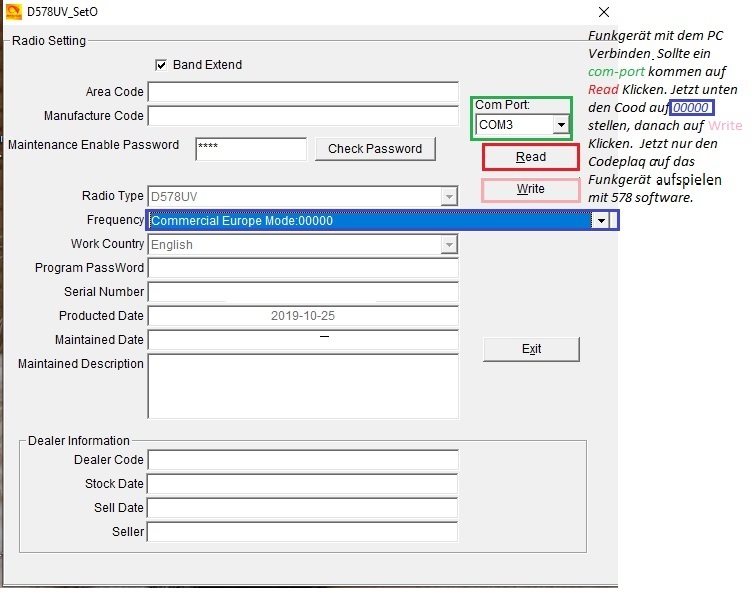
Task: Click the Write button
Action: pos(531,189)
